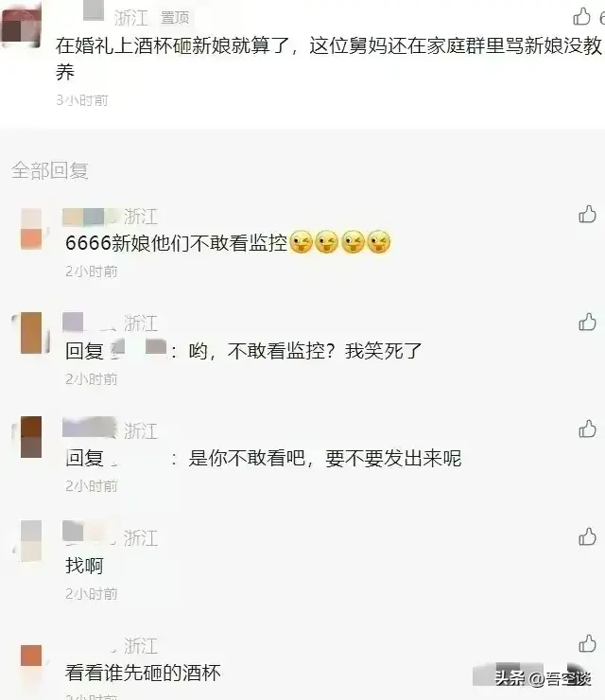Viewport: 605px width, 700px height.
Task: Like the pinned comment about the wedding
Action: point(581,16)
